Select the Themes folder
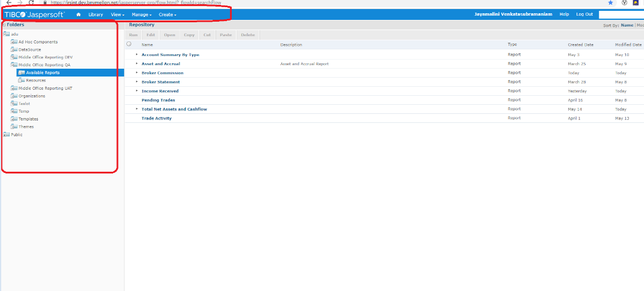 point(26,127)
